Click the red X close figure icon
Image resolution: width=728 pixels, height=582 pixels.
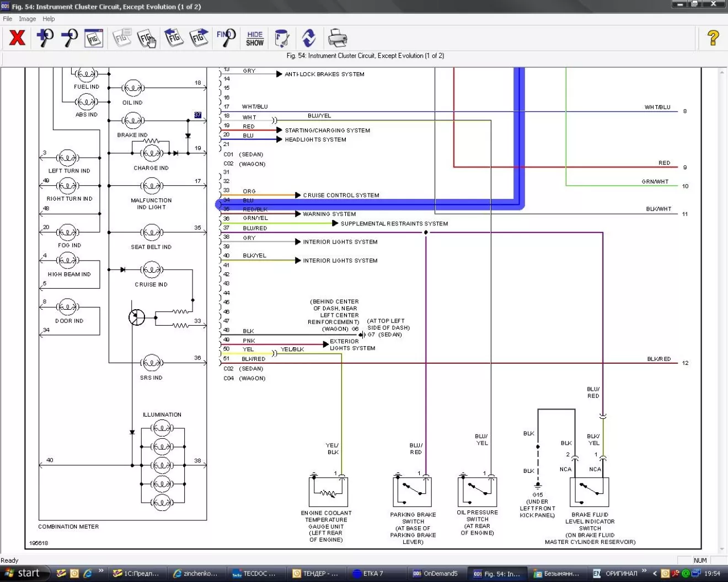[x=17, y=38]
